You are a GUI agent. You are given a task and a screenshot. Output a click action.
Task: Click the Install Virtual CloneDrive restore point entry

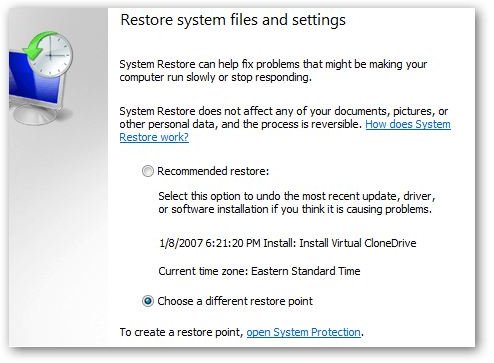click(x=288, y=243)
